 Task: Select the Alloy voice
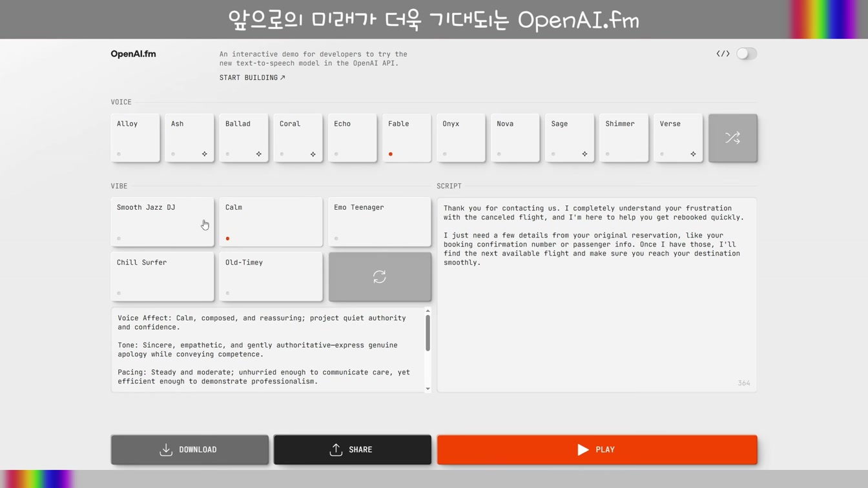[135, 138]
